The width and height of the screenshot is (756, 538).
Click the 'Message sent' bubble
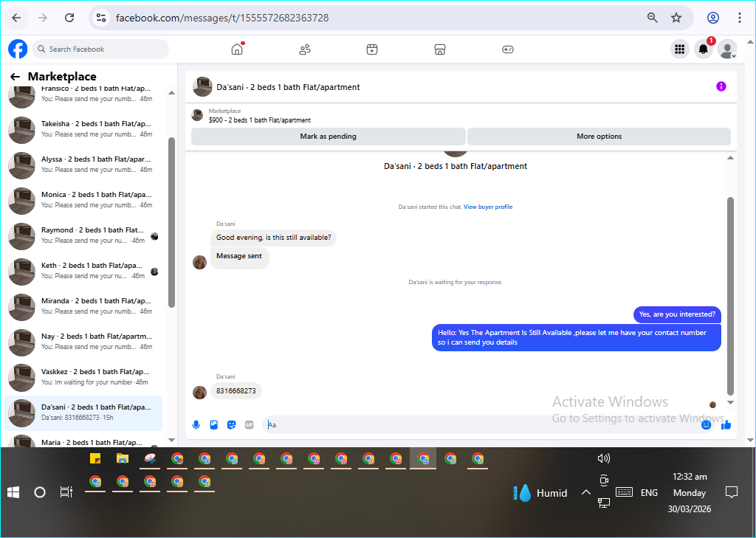pos(239,258)
